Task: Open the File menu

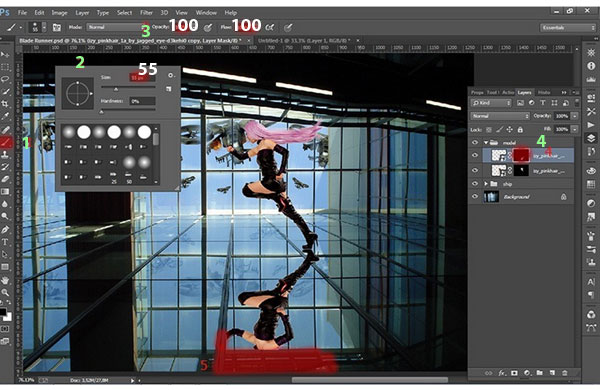Action: coord(22,13)
